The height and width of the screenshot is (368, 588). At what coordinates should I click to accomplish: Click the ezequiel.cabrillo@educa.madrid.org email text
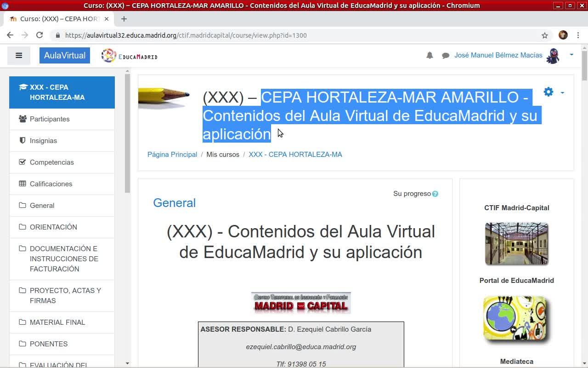[301, 347]
